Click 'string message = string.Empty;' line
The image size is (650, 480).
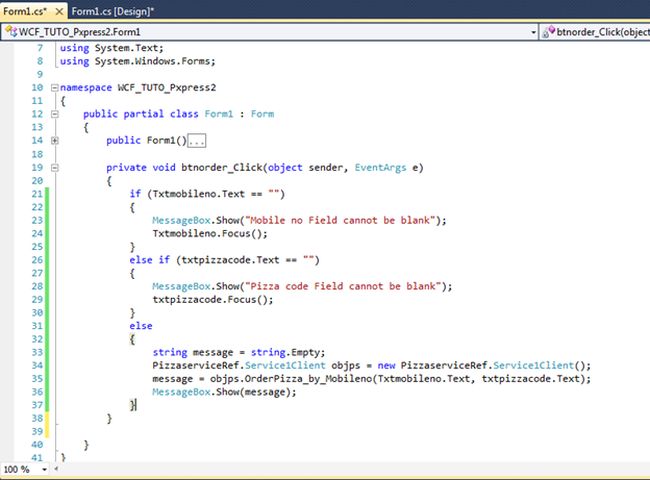239,352
